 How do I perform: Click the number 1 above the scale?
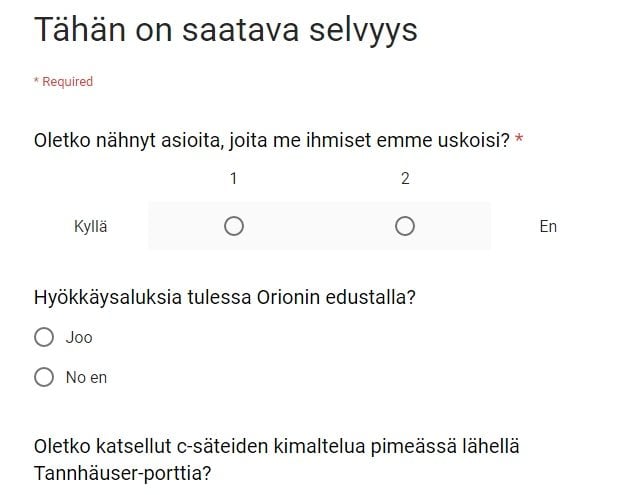(234, 178)
